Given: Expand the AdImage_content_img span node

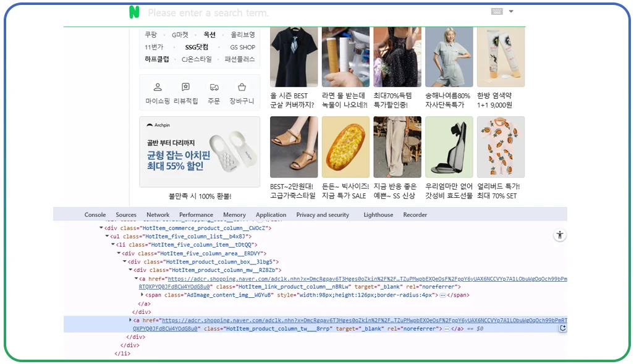Looking at the screenshot, I should tap(143, 295).
